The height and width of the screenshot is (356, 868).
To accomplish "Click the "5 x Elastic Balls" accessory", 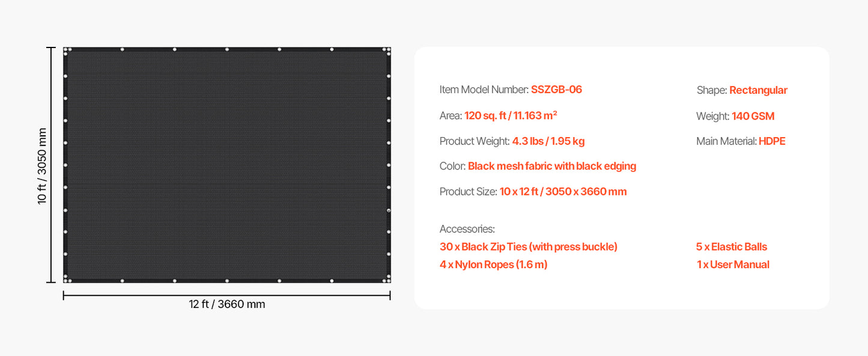I will (x=732, y=247).
